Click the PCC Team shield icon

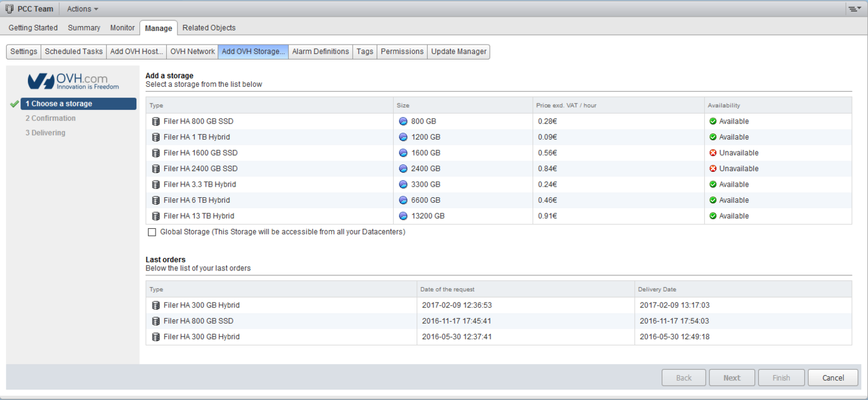point(9,9)
